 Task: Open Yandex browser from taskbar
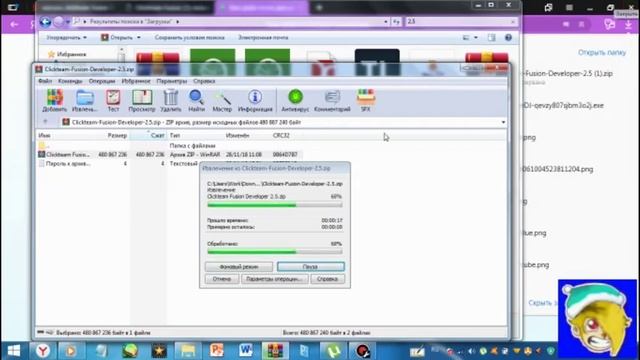pos(43,351)
